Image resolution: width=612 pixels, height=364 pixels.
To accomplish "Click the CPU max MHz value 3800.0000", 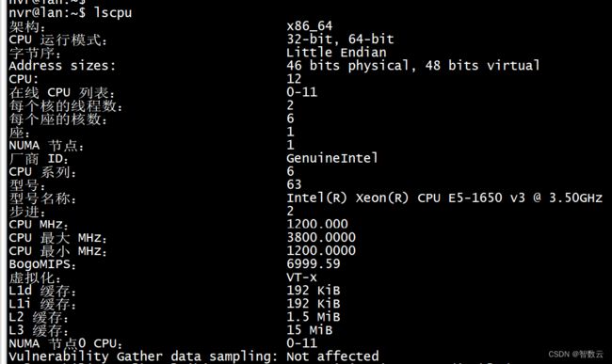I will click(321, 237).
